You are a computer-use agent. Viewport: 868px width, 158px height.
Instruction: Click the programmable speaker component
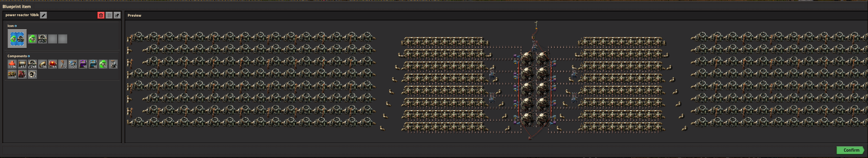[x=32, y=74]
